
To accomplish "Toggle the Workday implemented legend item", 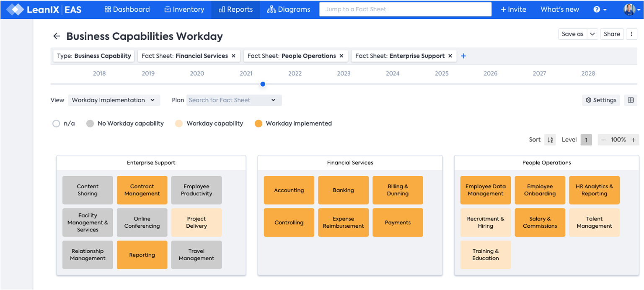I will 293,123.
